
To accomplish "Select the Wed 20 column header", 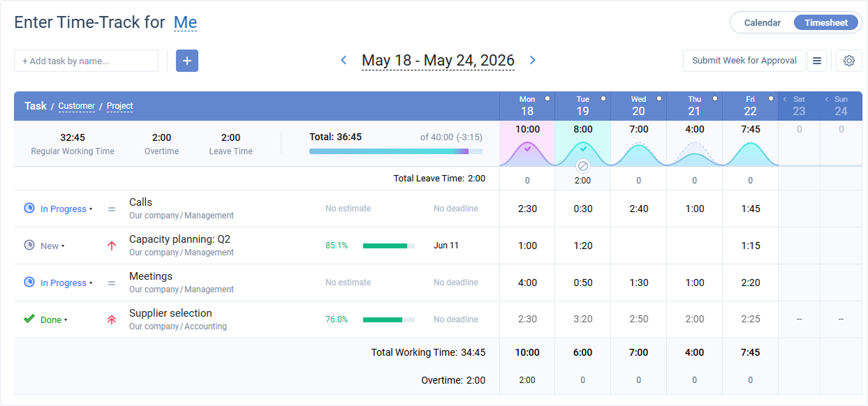I will 639,106.
